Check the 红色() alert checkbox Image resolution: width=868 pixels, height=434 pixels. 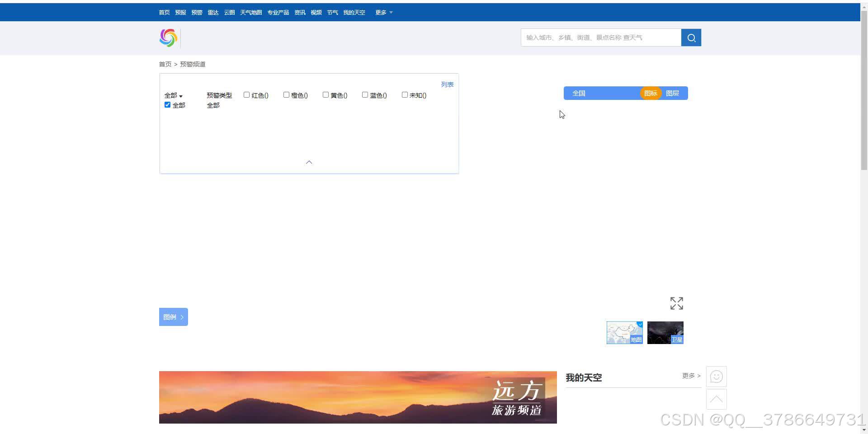[x=246, y=95]
